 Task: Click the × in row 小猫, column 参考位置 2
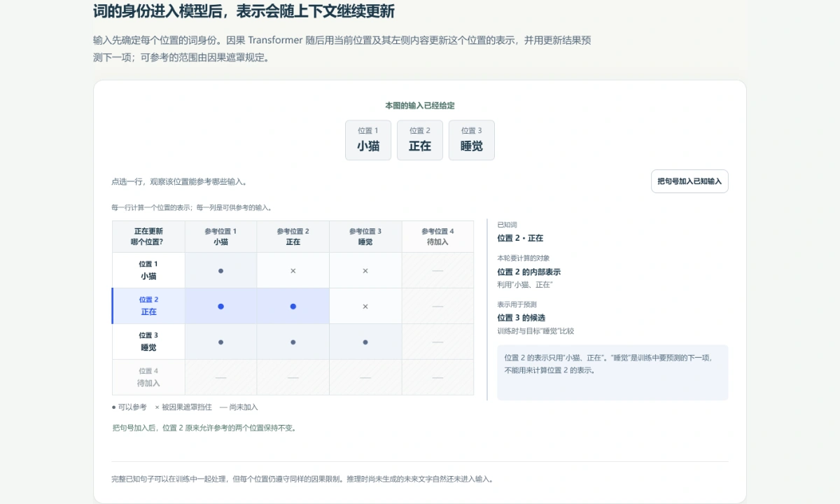pos(293,271)
